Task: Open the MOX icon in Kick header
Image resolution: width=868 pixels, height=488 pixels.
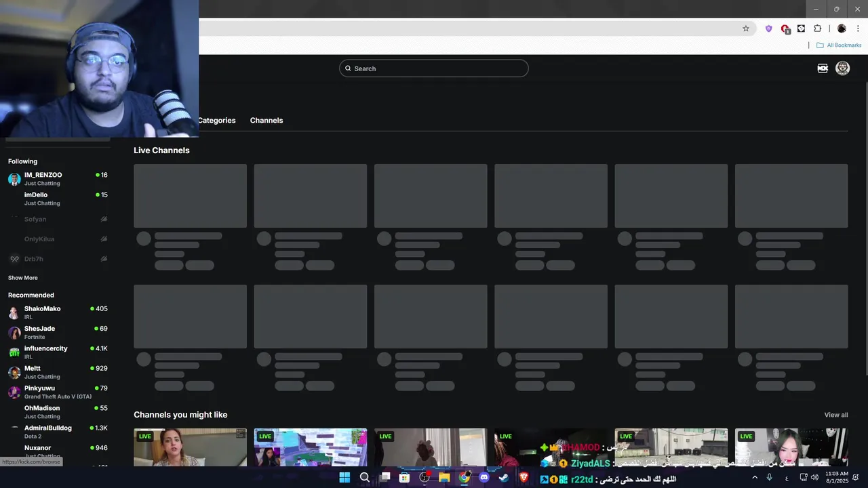Action: [823, 68]
